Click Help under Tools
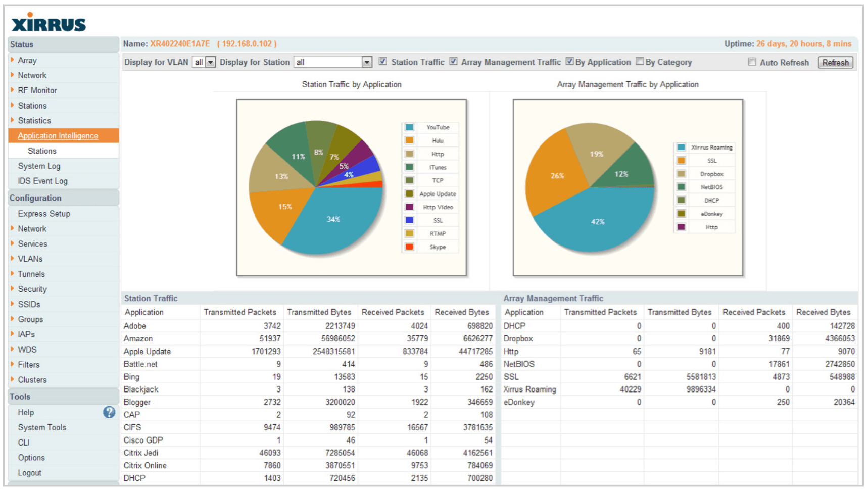 coord(26,412)
